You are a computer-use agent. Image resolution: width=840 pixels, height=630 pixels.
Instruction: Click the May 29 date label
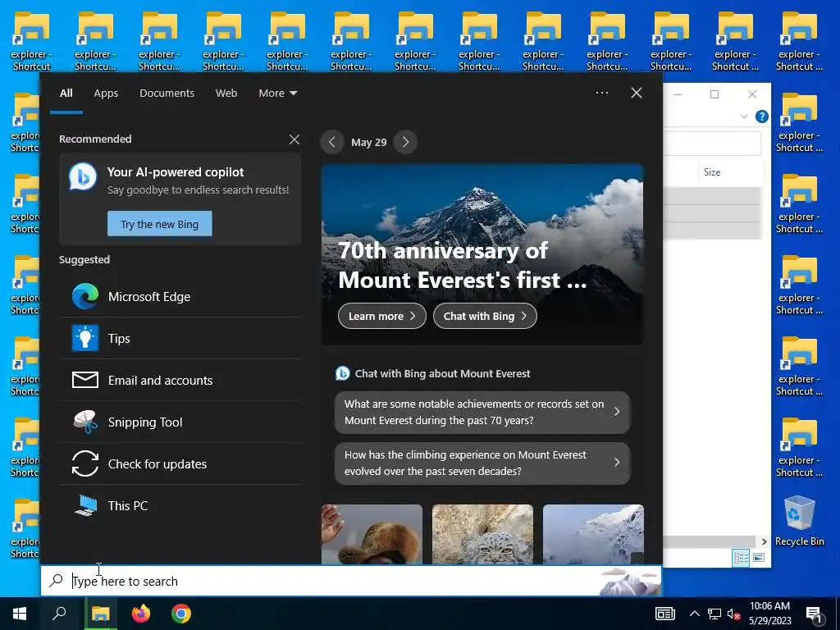pos(368,142)
